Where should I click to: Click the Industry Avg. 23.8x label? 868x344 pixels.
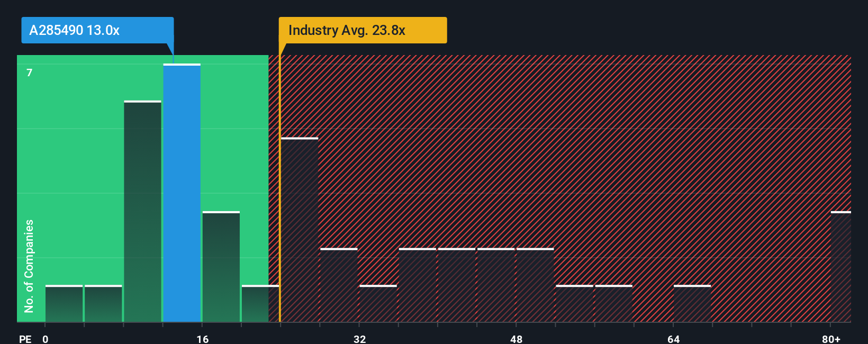coord(363,30)
